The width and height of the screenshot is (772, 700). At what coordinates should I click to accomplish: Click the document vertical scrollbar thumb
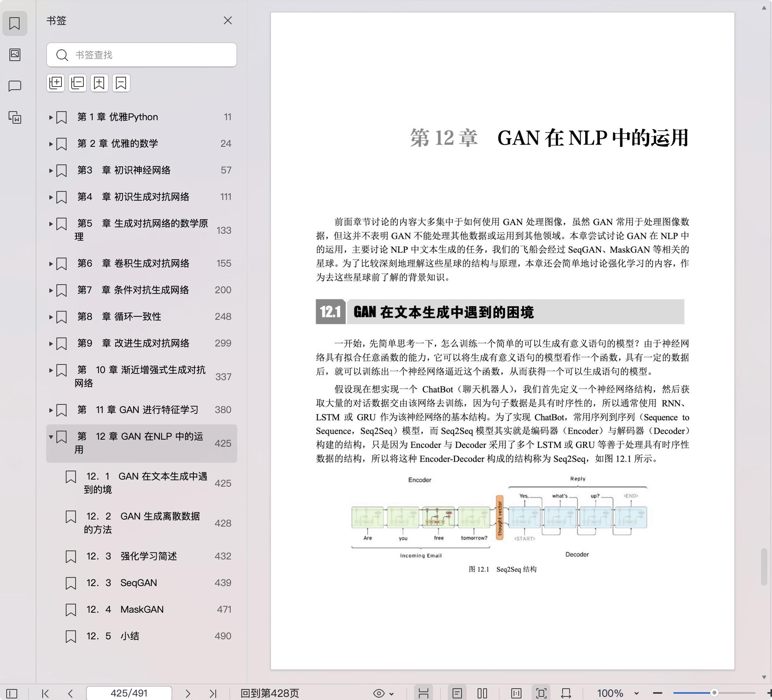click(x=764, y=567)
